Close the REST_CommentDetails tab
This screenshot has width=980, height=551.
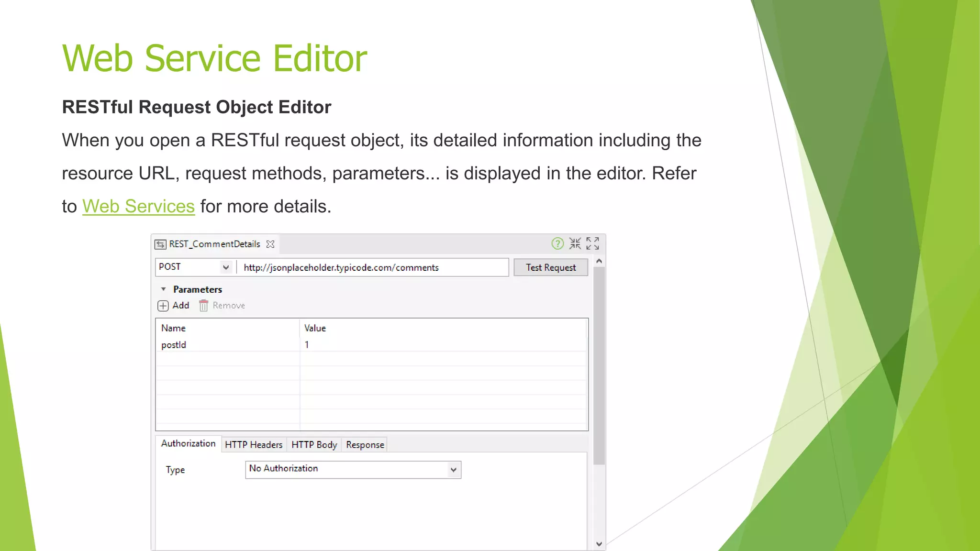(x=270, y=244)
